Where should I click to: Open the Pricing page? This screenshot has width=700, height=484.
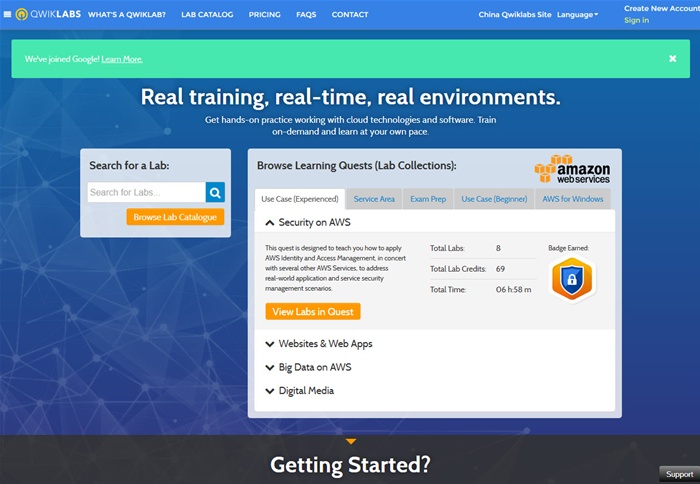[x=265, y=14]
